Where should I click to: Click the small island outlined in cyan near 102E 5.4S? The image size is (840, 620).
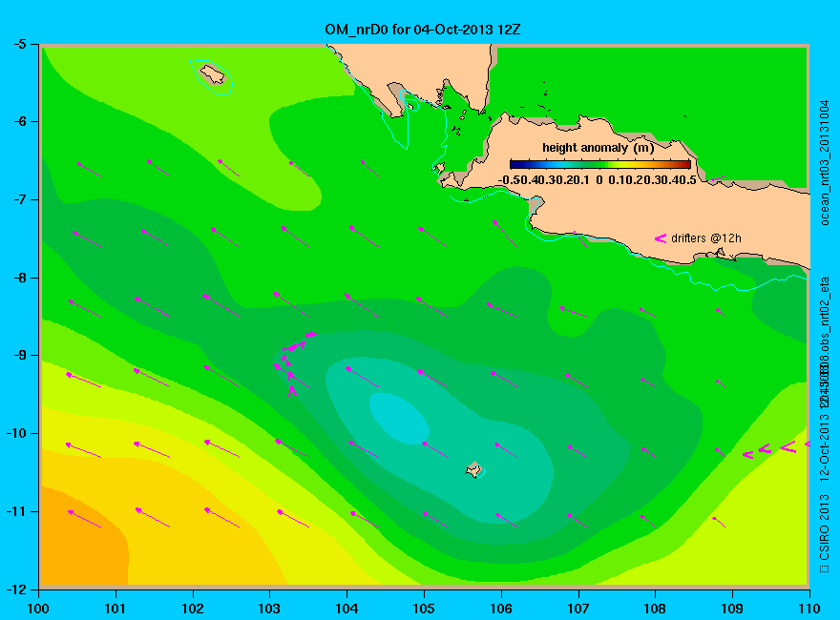[212, 74]
